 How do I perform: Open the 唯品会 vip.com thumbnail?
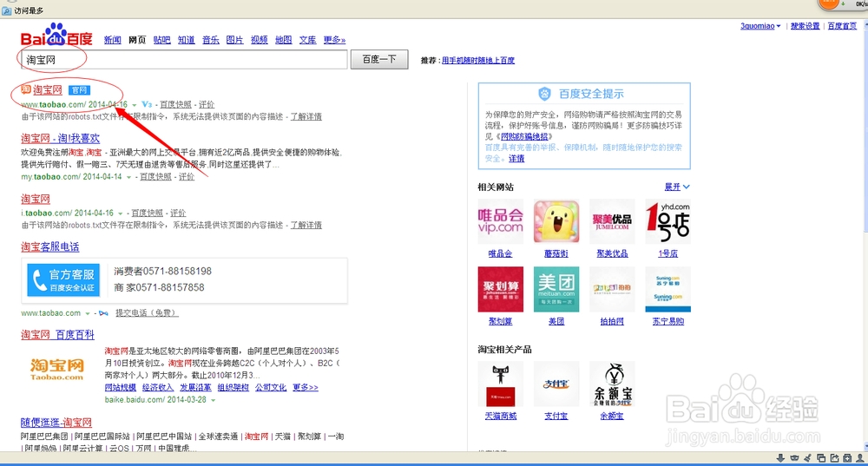click(x=501, y=221)
